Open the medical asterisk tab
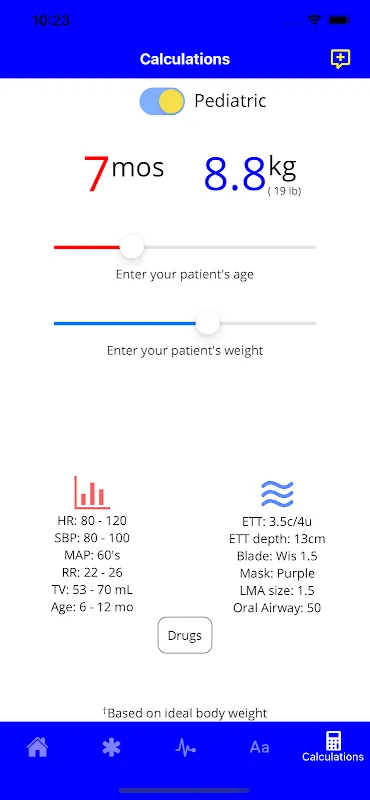The image size is (370, 800). coord(111,747)
